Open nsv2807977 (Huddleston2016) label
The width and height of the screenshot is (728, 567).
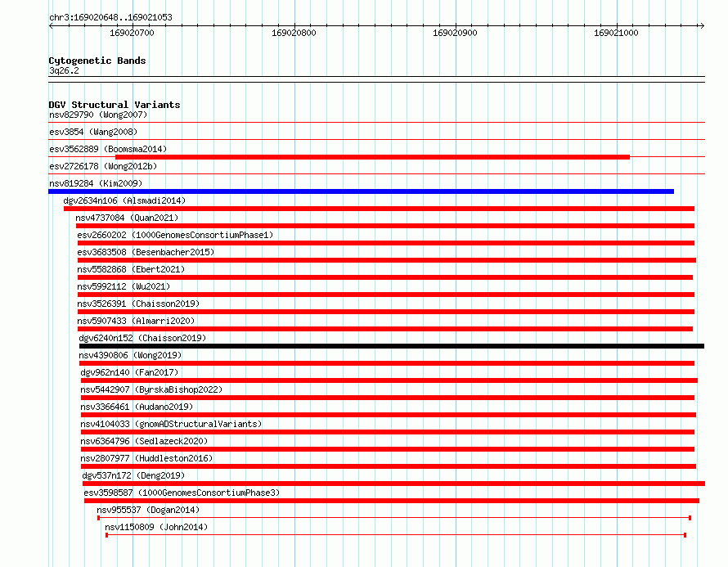coord(146,458)
